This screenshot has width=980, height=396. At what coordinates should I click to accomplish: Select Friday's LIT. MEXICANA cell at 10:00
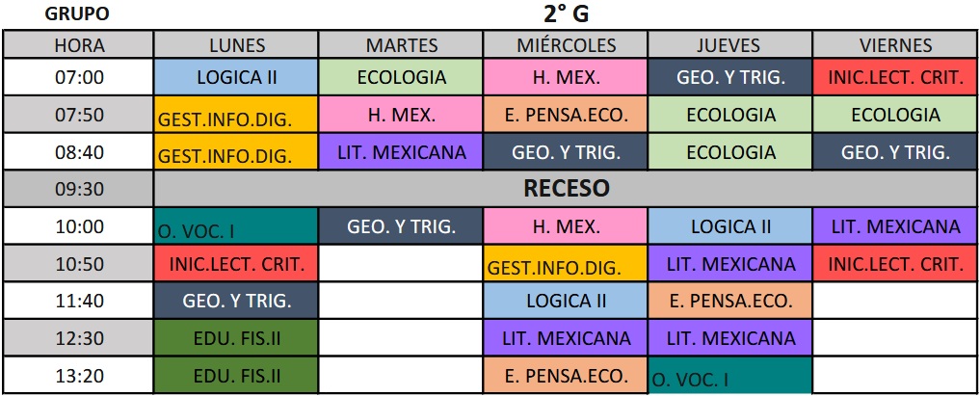click(x=895, y=226)
